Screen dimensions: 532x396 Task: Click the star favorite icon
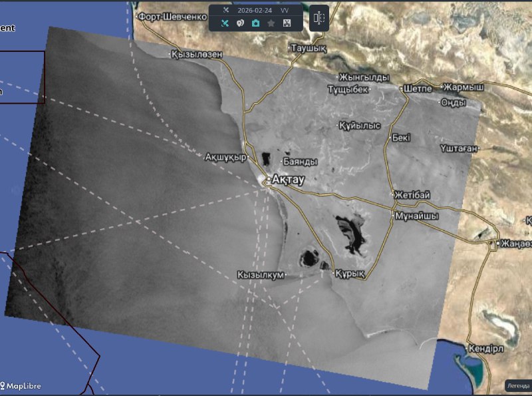271,23
